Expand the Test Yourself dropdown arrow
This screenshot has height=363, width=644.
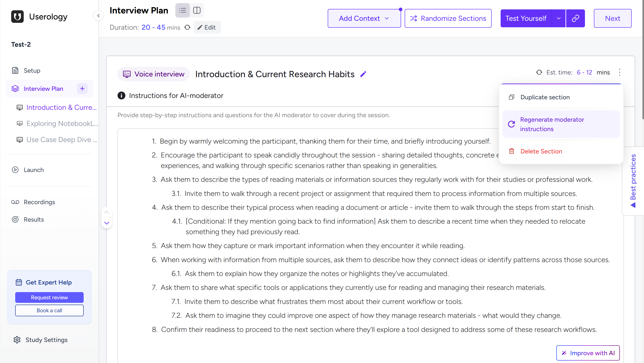click(x=559, y=18)
